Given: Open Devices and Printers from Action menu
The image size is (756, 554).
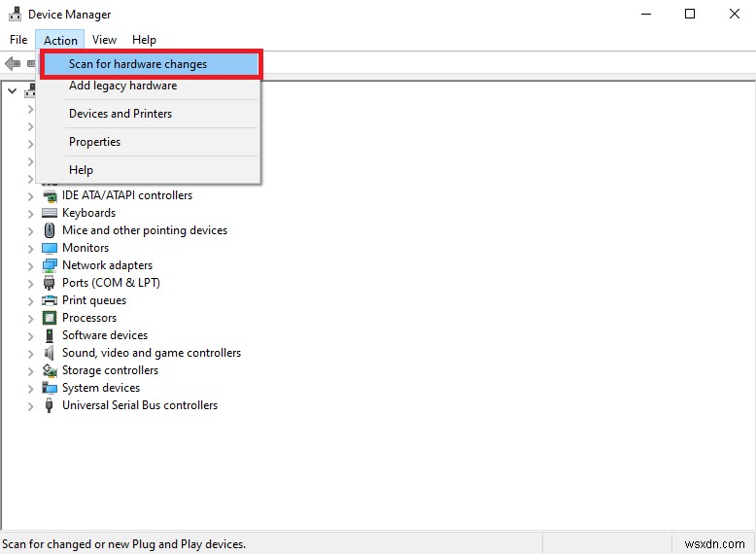Looking at the screenshot, I should coord(150,114).
